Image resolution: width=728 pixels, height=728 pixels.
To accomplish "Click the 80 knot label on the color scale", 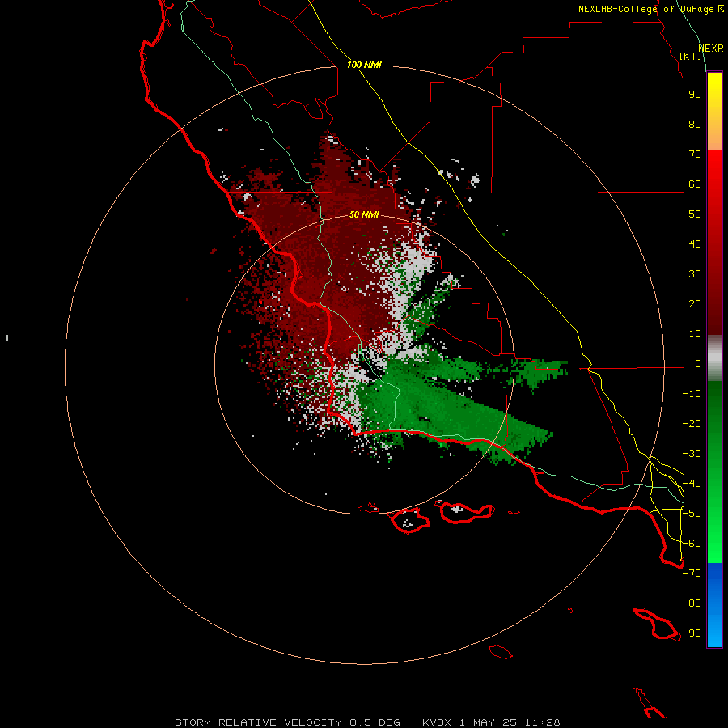I will pos(695,124).
